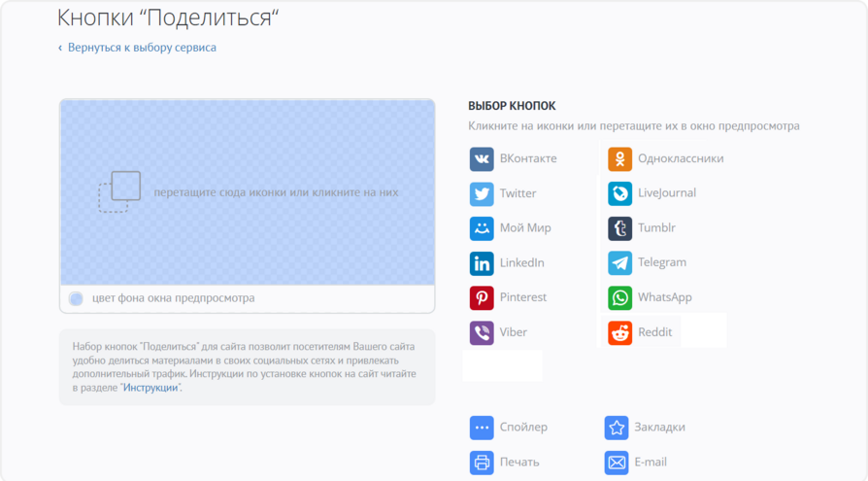Select the WhatsApp icon
868x481 pixels.
pos(619,297)
